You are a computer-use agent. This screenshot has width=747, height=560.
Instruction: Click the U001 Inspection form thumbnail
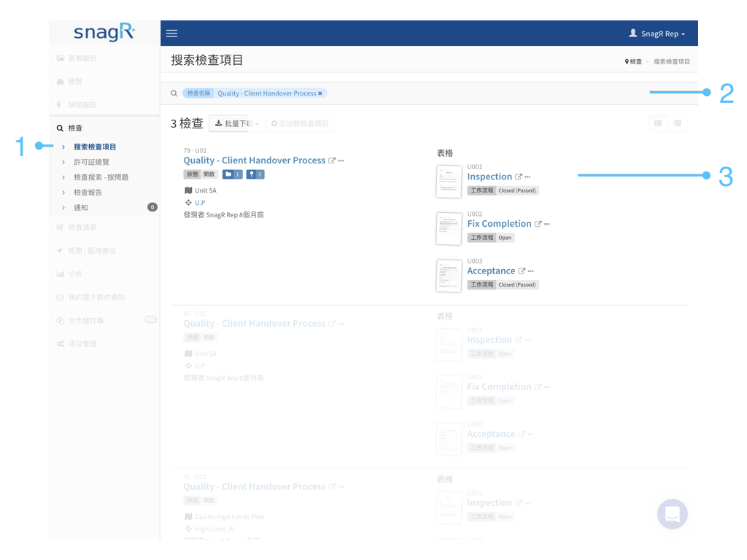[x=449, y=182]
